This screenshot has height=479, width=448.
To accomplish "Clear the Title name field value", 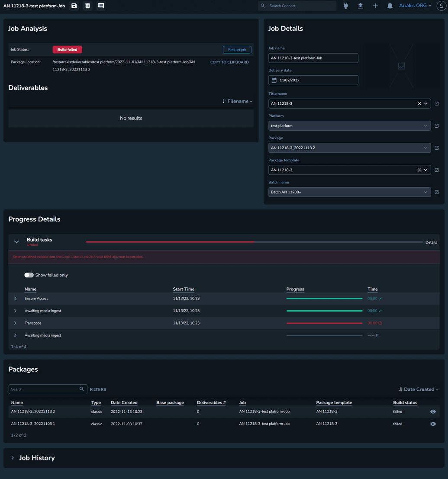I will pos(419,103).
